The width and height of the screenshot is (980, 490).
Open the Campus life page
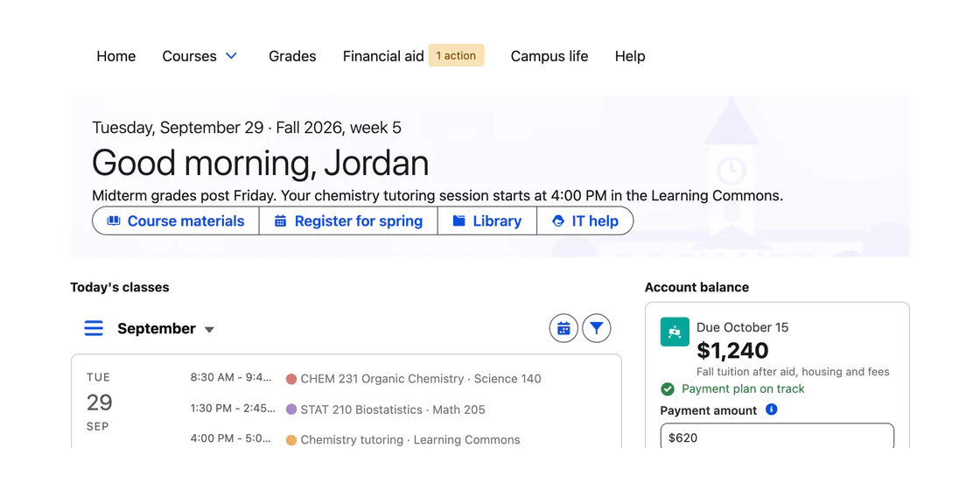point(549,56)
